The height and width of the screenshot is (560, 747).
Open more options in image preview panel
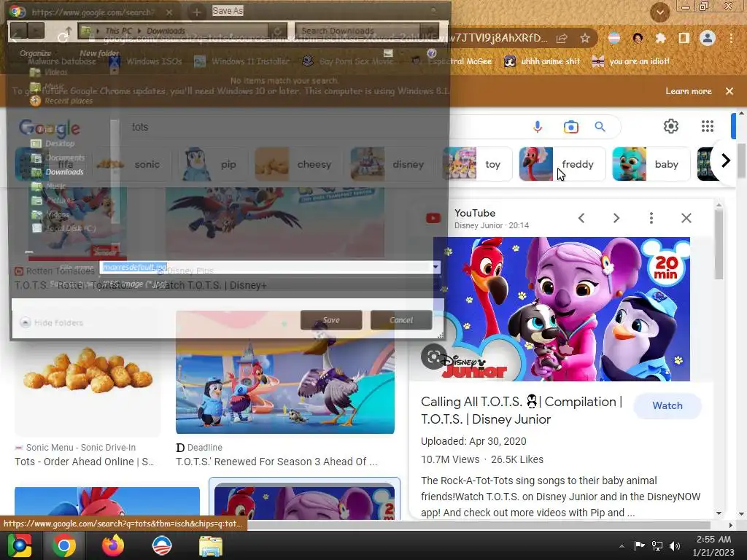pyautogui.click(x=651, y=218)
